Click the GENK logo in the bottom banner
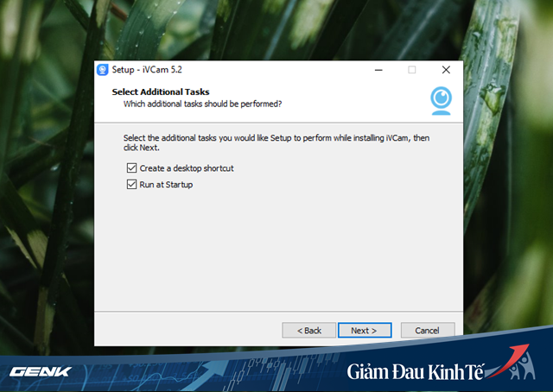This screenshot has width=553, height=392. pyautogui.click(x=40, y=372)
